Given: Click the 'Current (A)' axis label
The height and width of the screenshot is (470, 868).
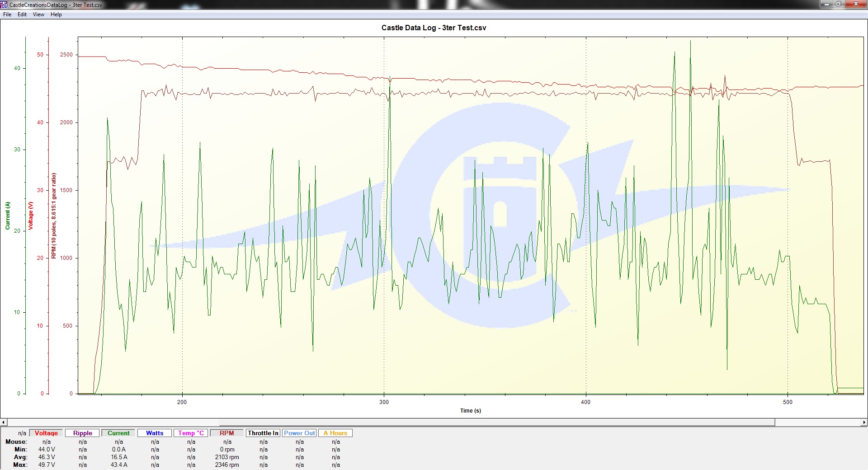Looking at the screenshot, I should coord(8,216).
